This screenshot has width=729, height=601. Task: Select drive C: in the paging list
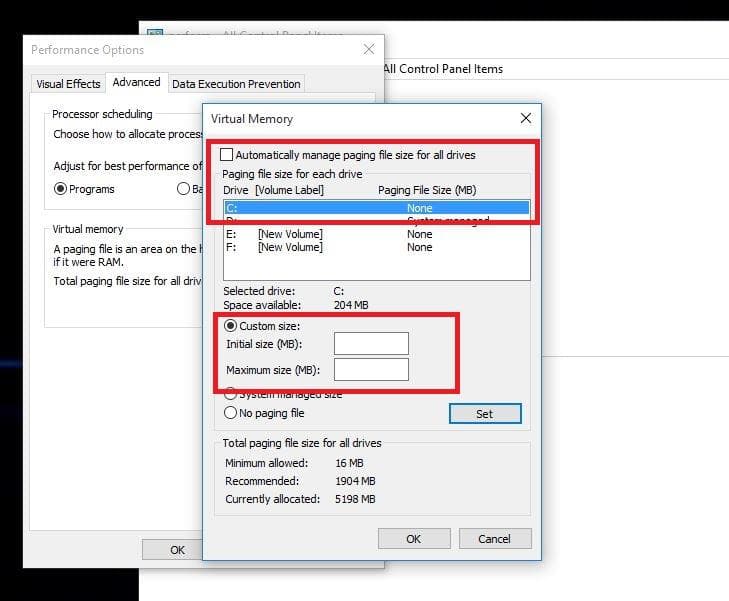click(x=375, y=208)
